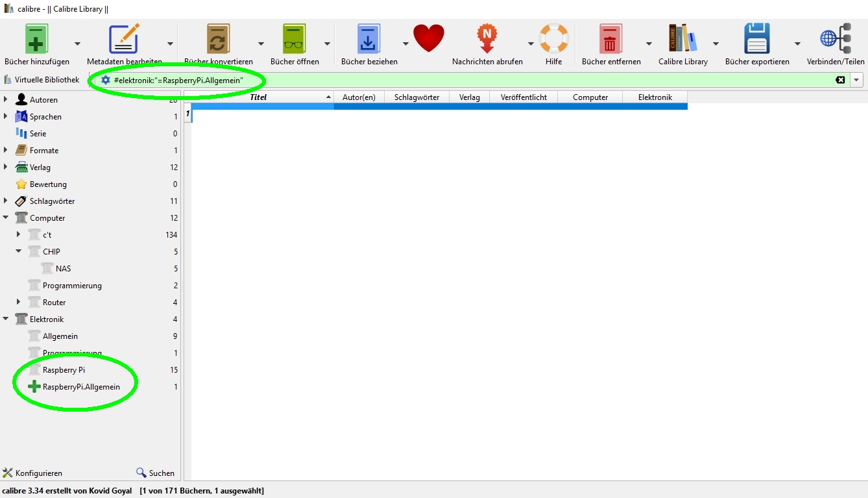Viewport: 868px width, 498px height.
Task: Sort by the Autor(en) column header
Action: [x=359, y=97]
